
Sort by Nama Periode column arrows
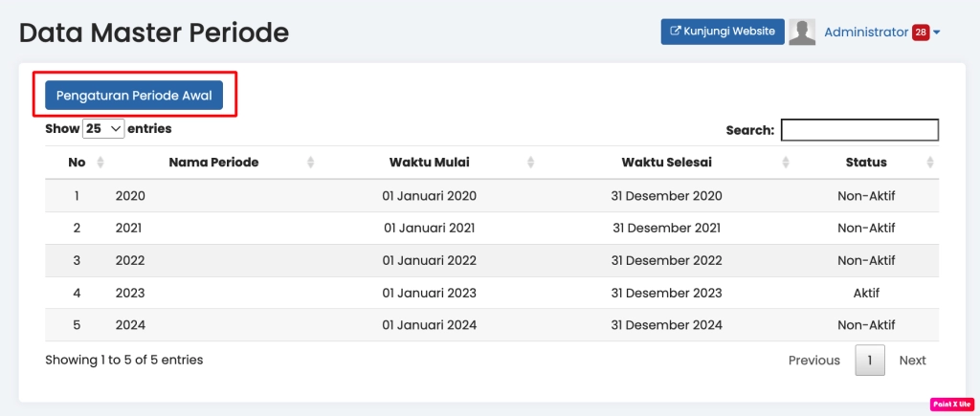point(310,163)
